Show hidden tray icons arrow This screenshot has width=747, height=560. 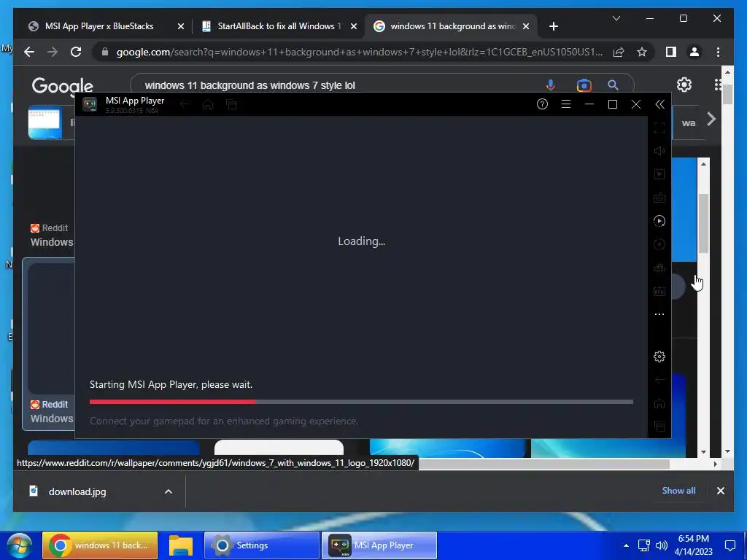(626, 545)
